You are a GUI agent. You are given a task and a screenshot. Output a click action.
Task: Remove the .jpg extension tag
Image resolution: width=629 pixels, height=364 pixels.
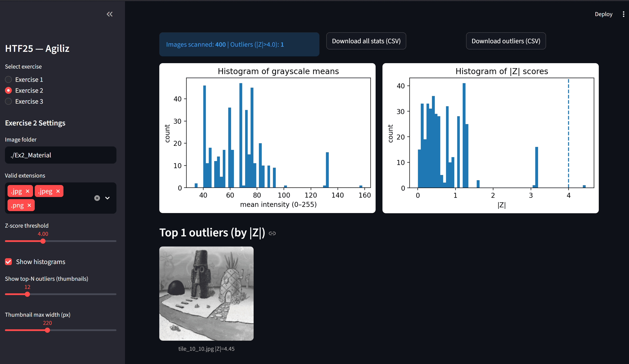click(28, 191)
